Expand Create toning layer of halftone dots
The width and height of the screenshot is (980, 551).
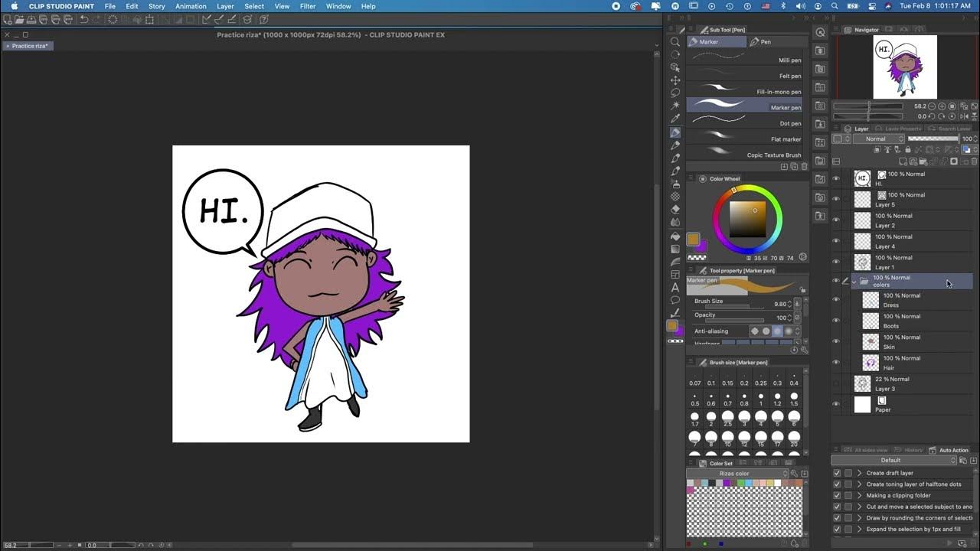pyautogui.click(x=859, y=484)
